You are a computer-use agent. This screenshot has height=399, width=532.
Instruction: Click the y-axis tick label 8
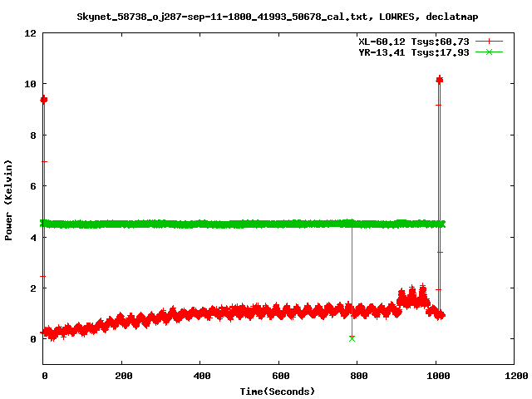click(x=32, y=135)
